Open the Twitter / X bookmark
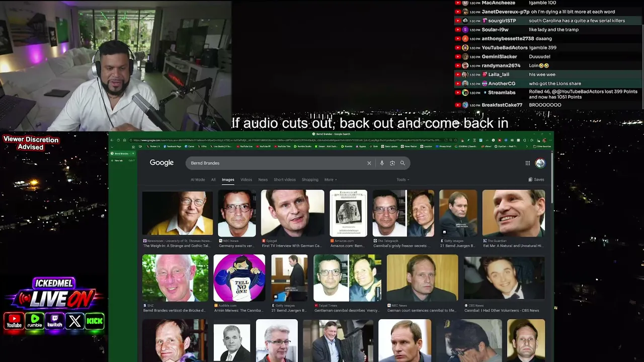The image size is (644, 362). click(153, 146)
